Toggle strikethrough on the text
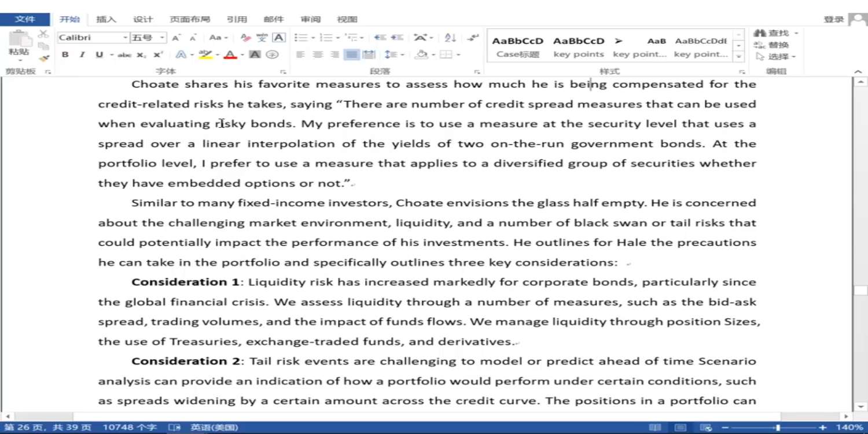868x434 pixels. coord(124,54)
